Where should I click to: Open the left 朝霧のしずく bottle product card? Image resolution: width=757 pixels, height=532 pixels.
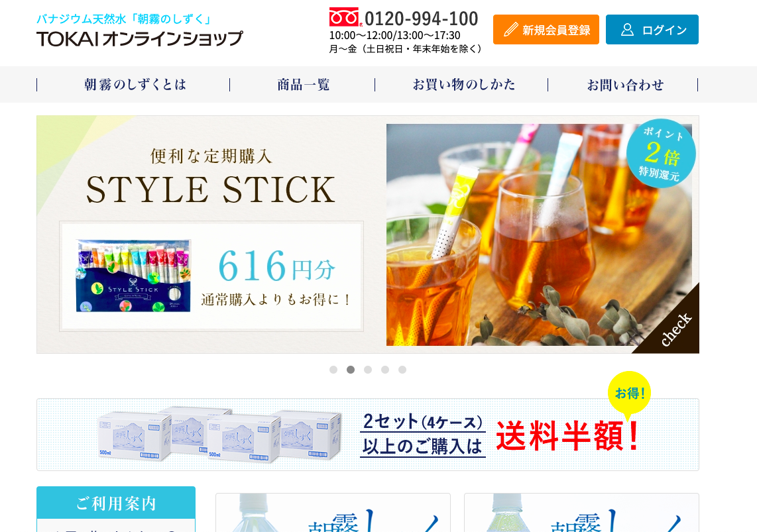333,513
